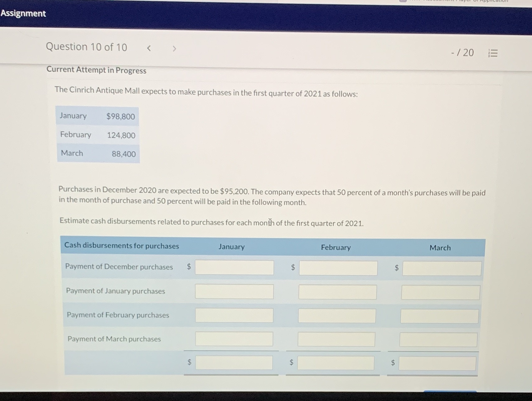The width and height of the screenshot is (532, 401).
Task: Click the 'February' column header in disbursements table
Action: 336,248
